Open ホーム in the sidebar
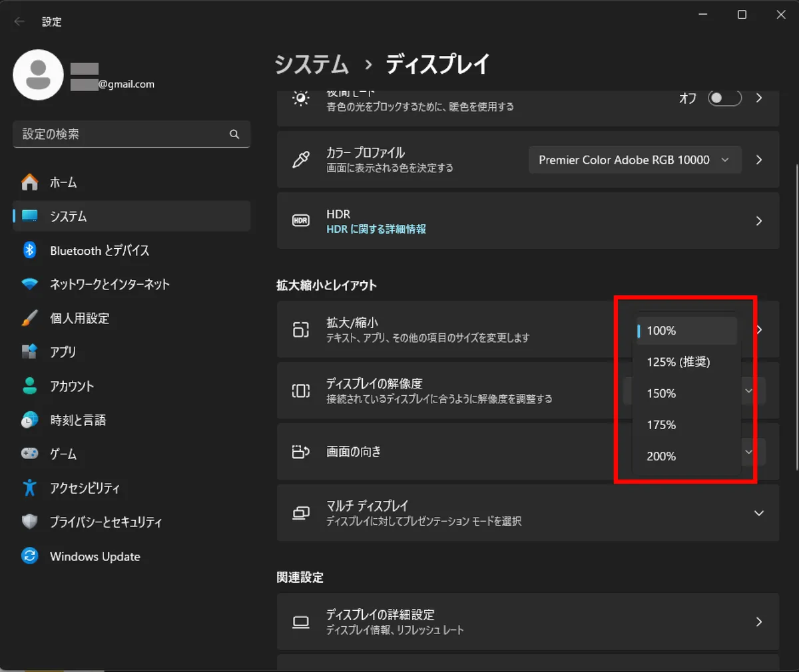This screenshot has height=672, width=799. [x=131, y=182]
